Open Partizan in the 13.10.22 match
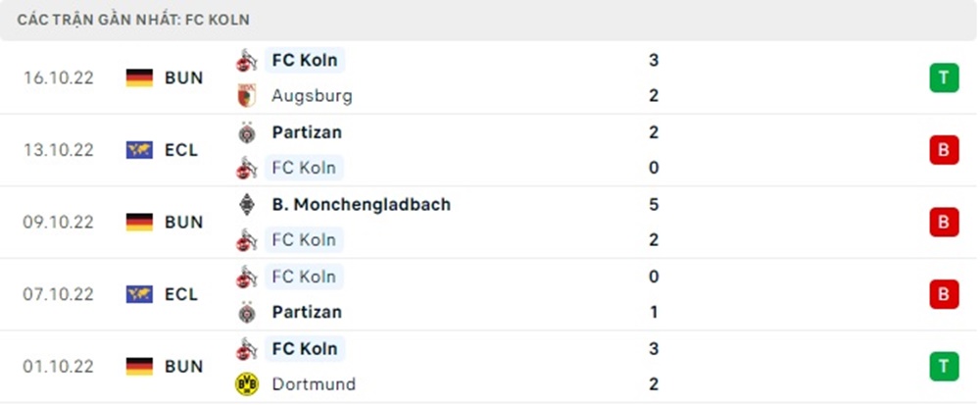Screen dimensions: 980x405 click(x=307, y=132)
